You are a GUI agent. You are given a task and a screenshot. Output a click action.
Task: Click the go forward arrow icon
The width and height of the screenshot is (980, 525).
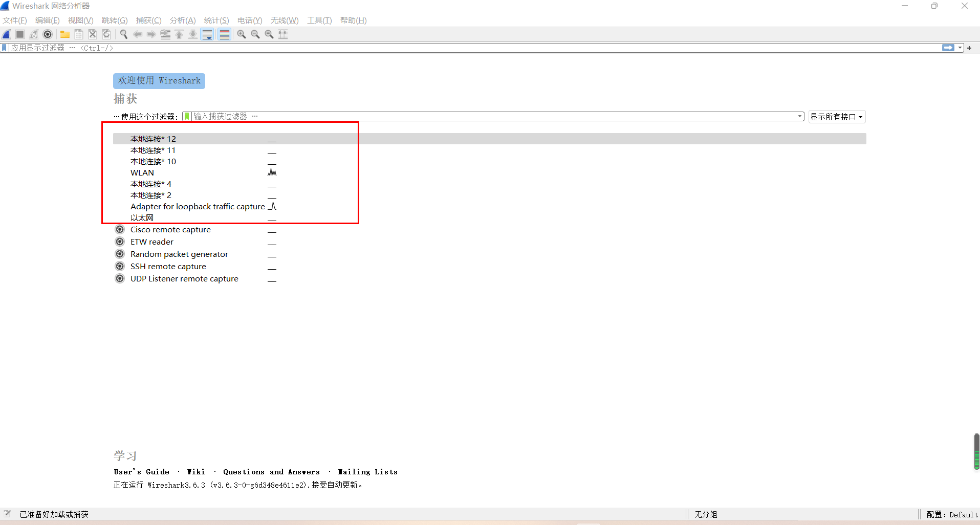(x=151, y=34)
